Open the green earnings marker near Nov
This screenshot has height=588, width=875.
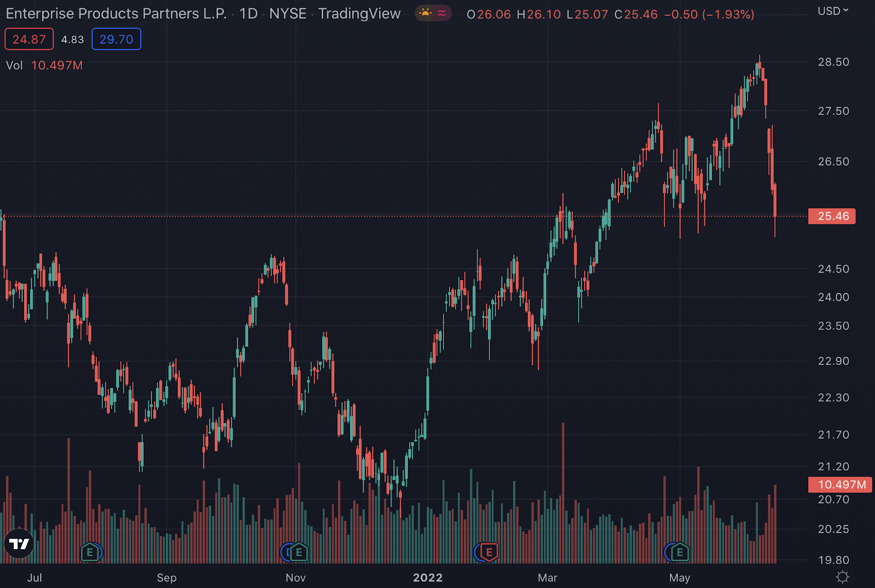(x=299, y=552)
